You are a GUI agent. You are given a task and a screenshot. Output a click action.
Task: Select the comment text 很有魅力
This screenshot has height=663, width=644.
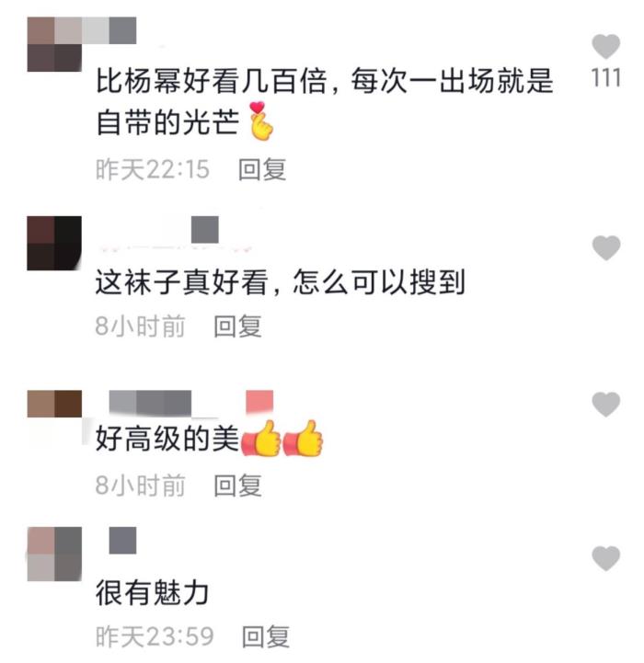153,592
